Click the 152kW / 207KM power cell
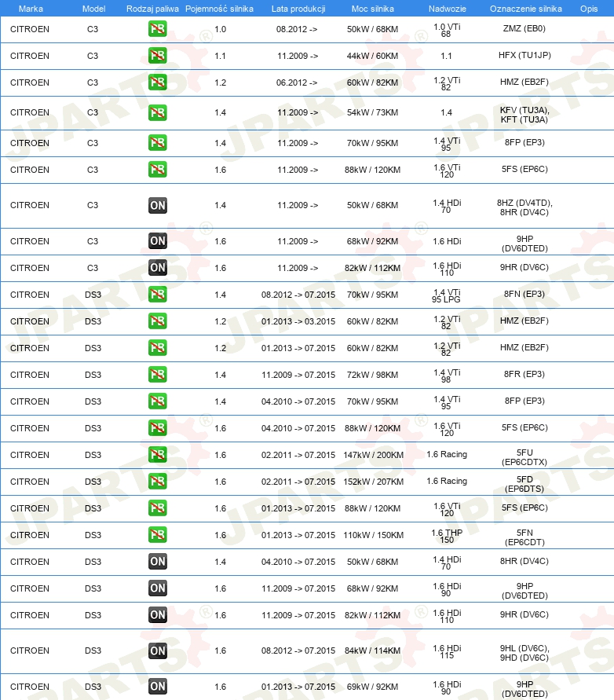Image resolution: width=614 pixels, height=700 pixels. click(373, 482)
